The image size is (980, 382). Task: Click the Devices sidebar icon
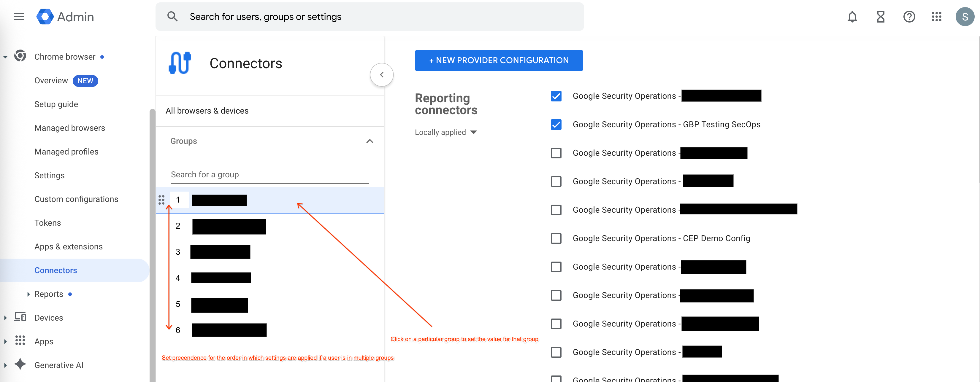point(20,317)
